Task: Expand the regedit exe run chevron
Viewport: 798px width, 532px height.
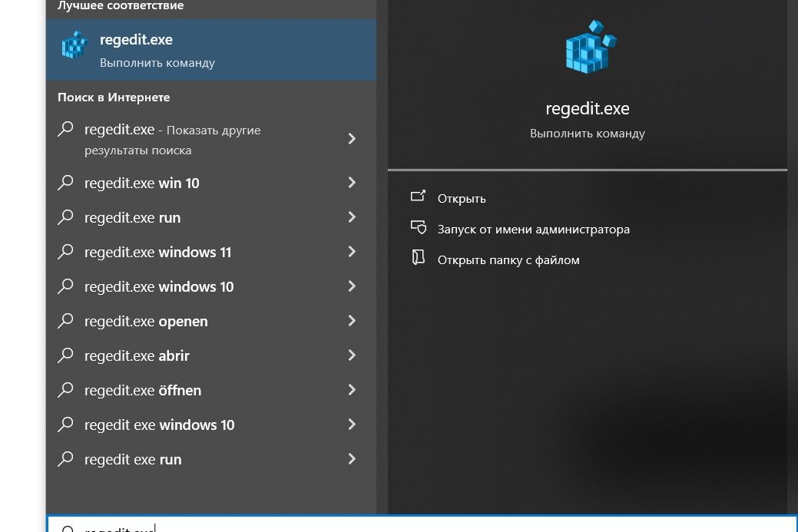Action: (x=352, y=459)
